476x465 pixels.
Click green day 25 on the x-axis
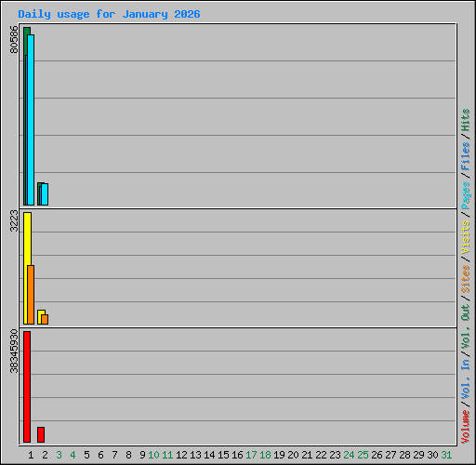(x=363, y=455)
